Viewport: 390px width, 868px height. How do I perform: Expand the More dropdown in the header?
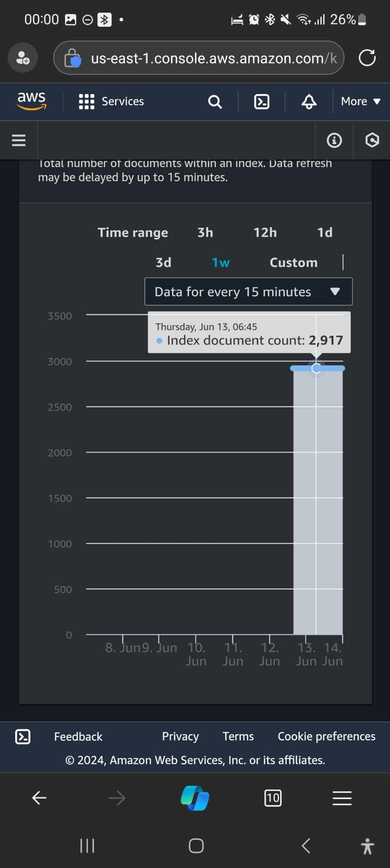(361, 102)
